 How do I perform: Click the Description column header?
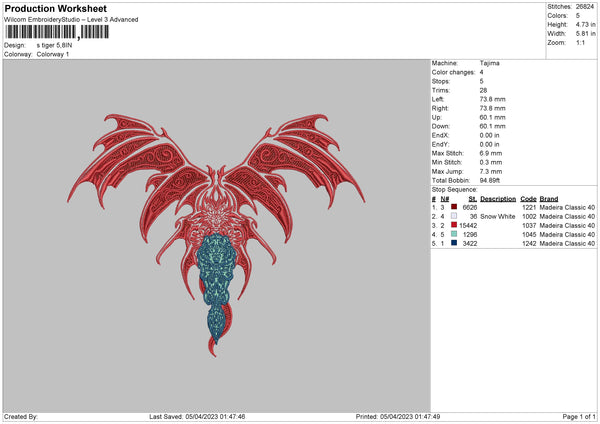click(497, 198)
